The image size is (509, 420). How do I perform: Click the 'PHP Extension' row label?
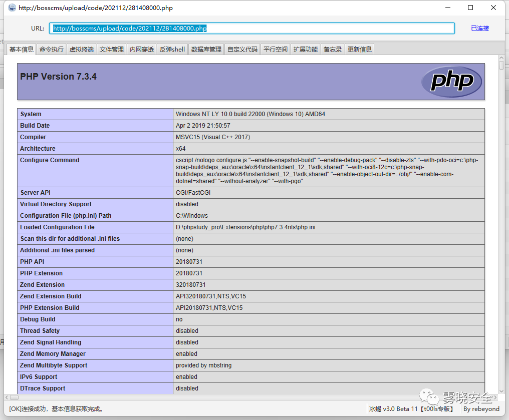pyautogui.click(x=41, y=273)
